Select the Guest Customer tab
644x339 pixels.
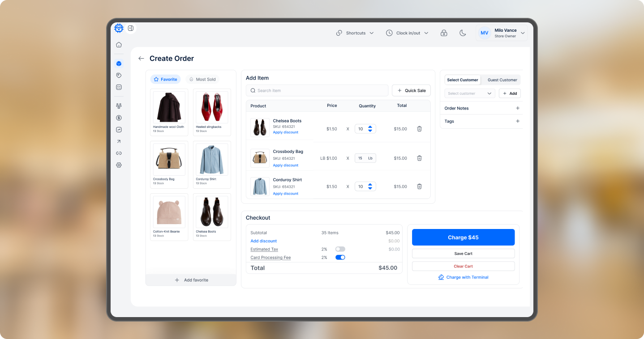coord(502,80)
